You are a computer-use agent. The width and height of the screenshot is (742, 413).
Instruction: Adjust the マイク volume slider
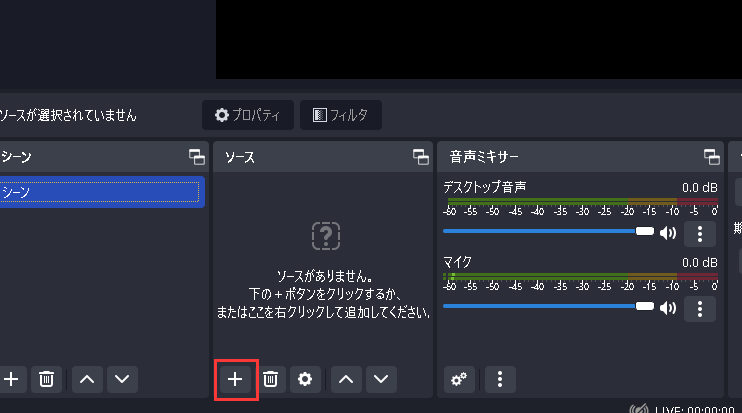[x=548, y=307]
